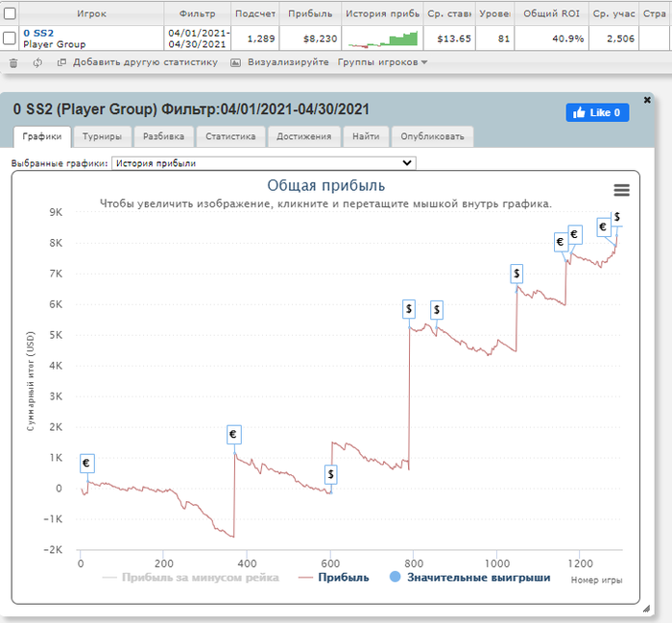Click euro win marker near game 1160
672x623 pixels.
[561, 242]
